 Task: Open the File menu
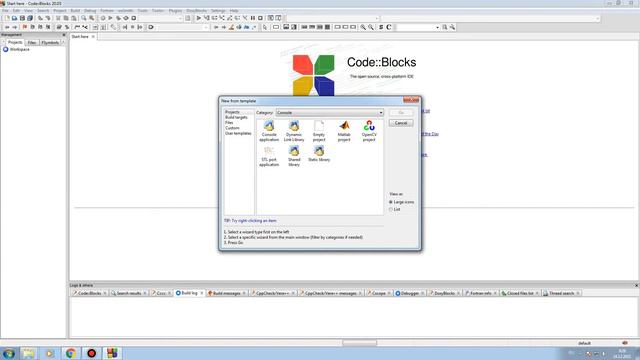point(5,11)
